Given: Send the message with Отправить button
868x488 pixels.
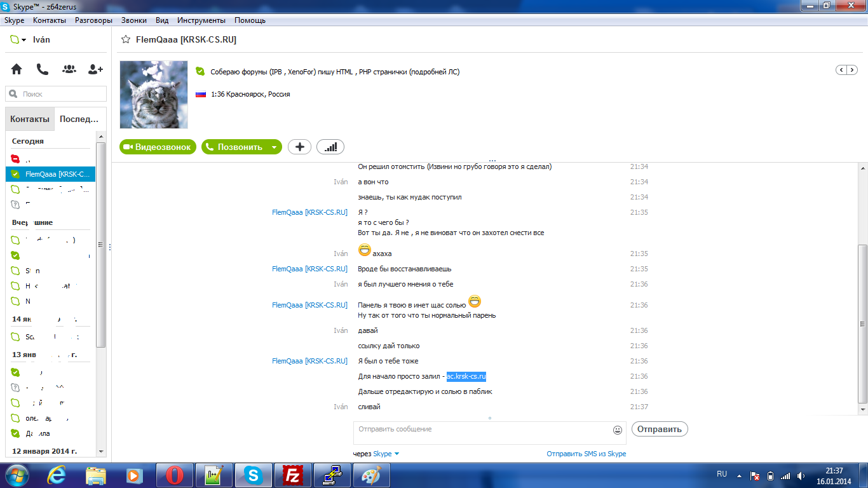Looking at the screenshot, I should (x=660, y=429).
